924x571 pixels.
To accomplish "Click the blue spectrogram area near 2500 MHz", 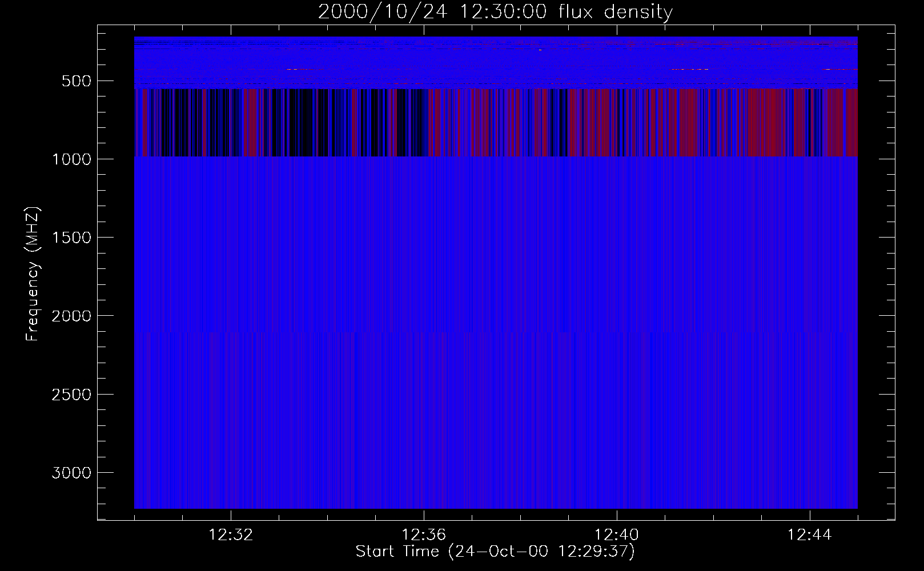I will pyautogui.click(x=496, y=394).
